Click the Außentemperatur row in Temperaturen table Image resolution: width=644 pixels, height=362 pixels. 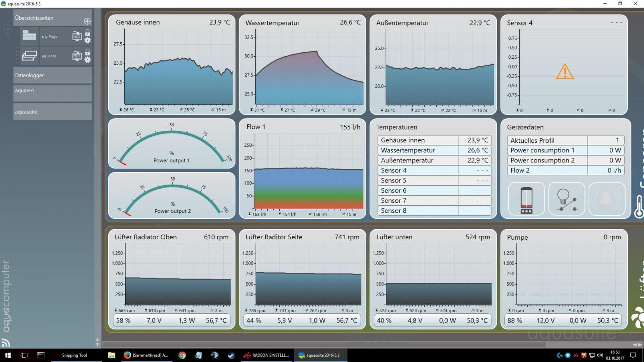[x=435, y=160]
